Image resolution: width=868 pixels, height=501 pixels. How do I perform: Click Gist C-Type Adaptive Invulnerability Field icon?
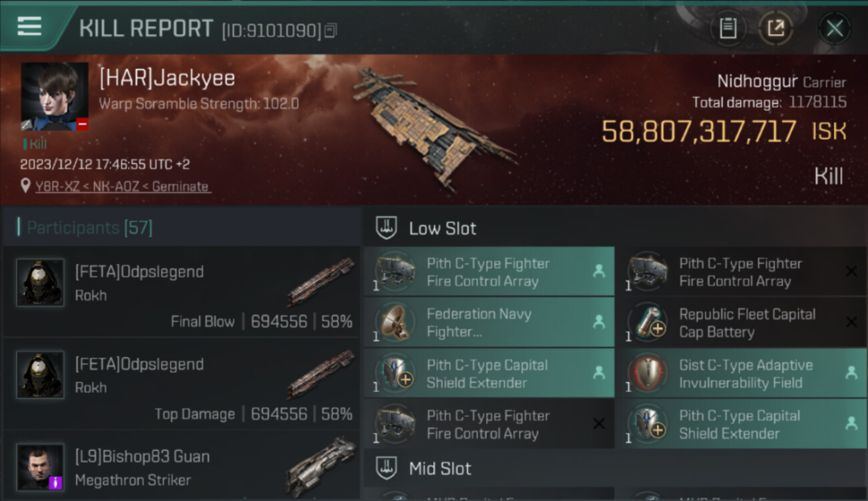[647, 373]
